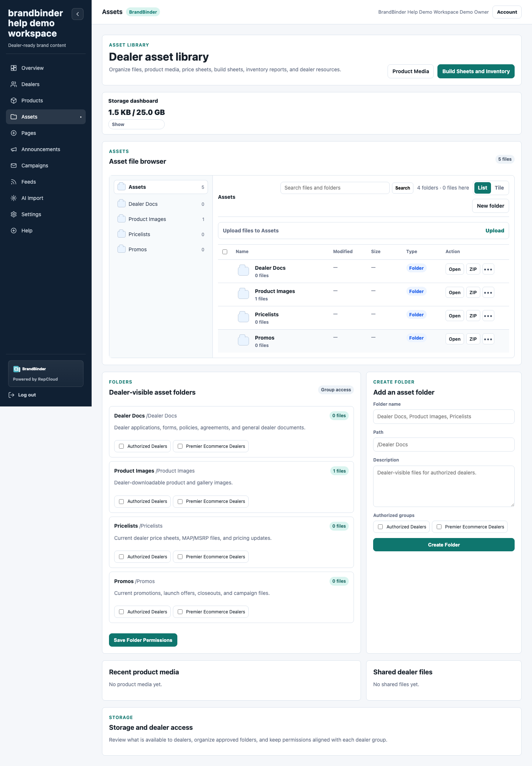Click the Settings gear icon
The image size is (532, 766).
point(14,214)
